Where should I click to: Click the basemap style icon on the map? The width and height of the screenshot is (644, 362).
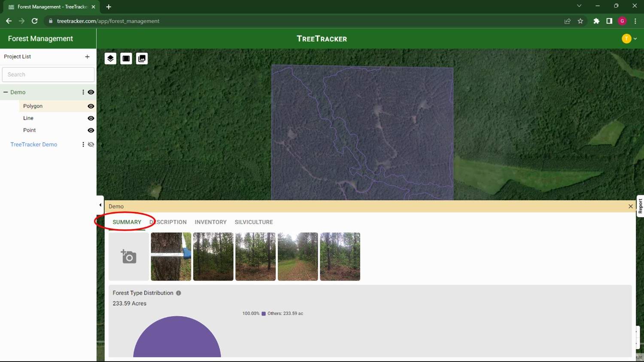pos(126,58)
